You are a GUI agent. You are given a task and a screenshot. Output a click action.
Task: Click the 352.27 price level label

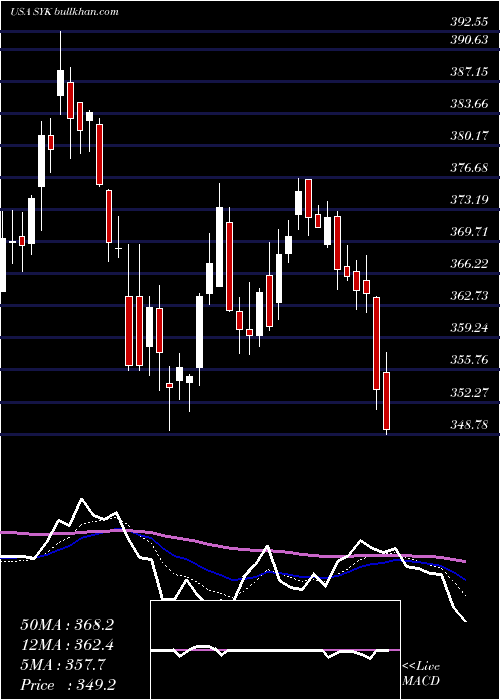(469, 392)
